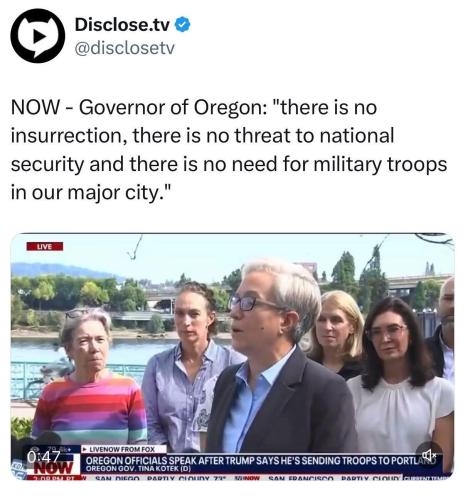Image resolution: width=465 pixels, height=500 pixels.
Task: Open the @disclosetv handle link
Action: coord(125,48)
